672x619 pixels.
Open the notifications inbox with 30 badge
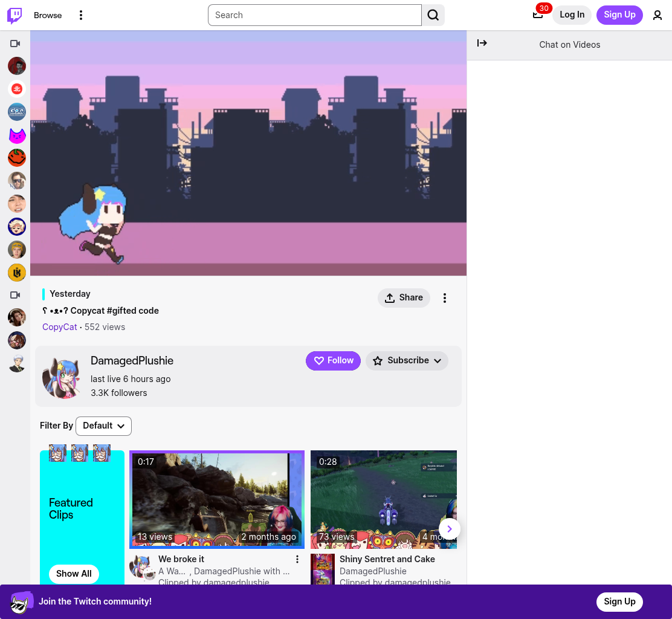click(538, 15)
